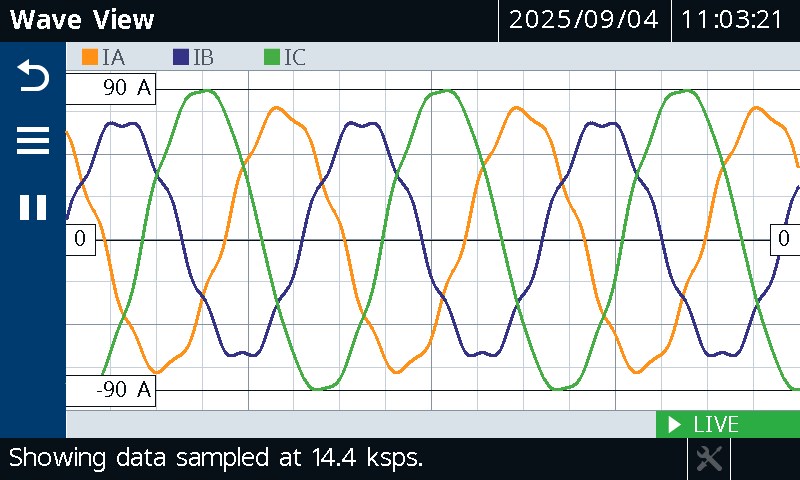Click the left zero axis marker
This screenshot has height=480, width=800.
[x=80, y=240]
